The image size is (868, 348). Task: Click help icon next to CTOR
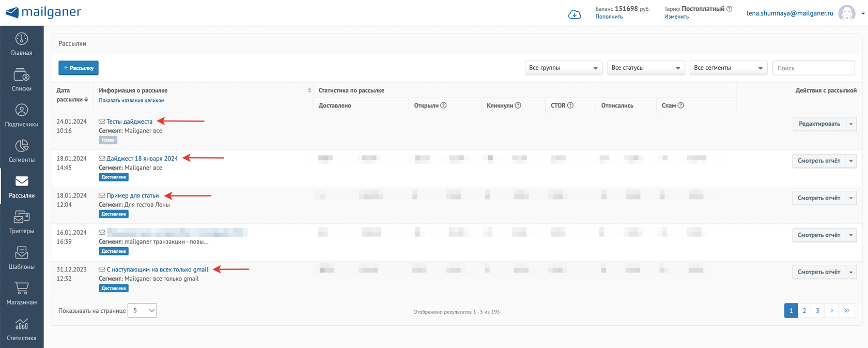(570, 105)
